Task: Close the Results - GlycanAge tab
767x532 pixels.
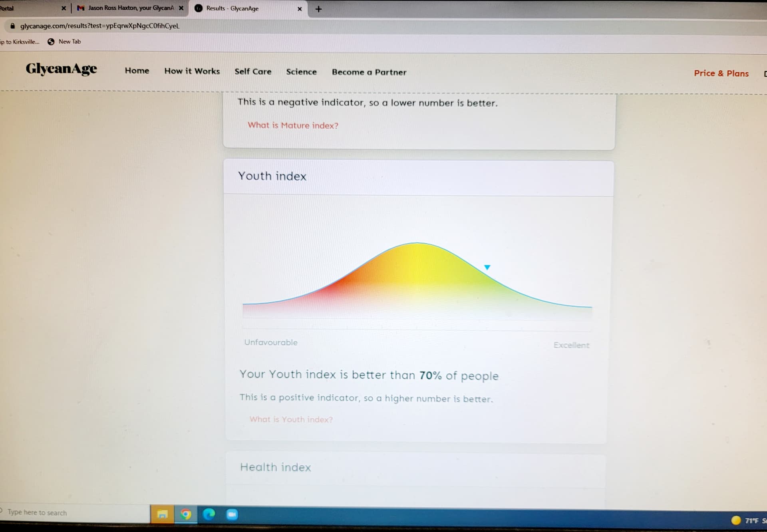Action: tap(300, 9)
